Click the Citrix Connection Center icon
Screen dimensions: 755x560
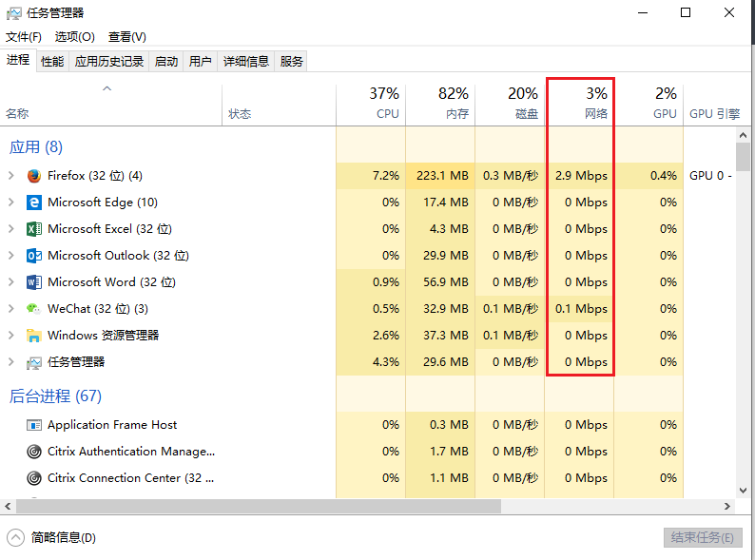(x=33, y=478)
